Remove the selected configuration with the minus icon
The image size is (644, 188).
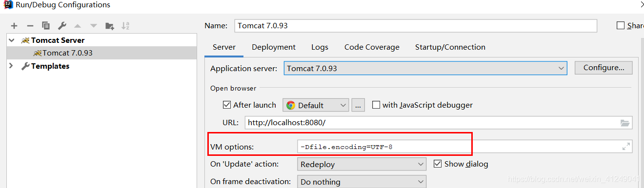pos(30,26)
